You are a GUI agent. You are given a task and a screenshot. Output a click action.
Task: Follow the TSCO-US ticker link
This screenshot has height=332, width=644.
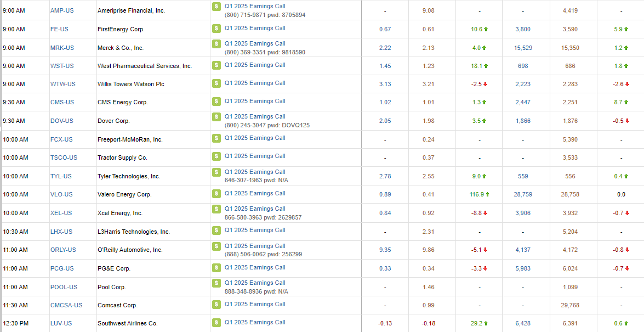[64, 157]
